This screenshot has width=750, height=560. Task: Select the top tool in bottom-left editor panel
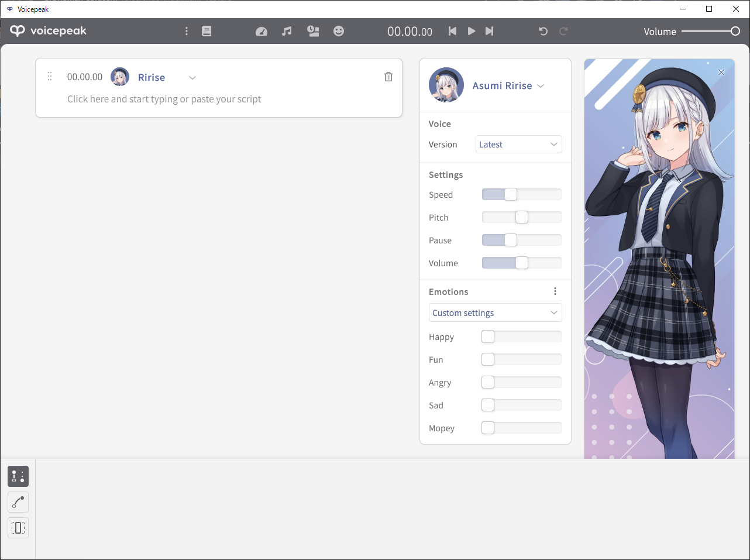click(x=18, y=476)
